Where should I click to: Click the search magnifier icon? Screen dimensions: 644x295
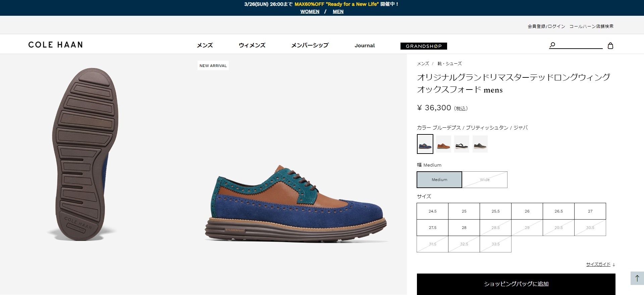(x=552, y=45)
